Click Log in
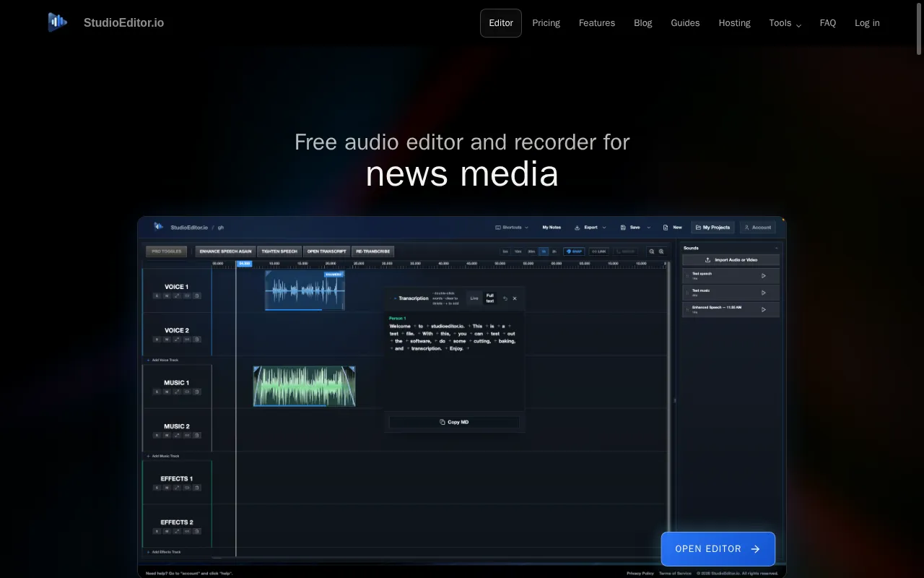The image size is (924, 578). pyautogui.click(x=867, y=23)
